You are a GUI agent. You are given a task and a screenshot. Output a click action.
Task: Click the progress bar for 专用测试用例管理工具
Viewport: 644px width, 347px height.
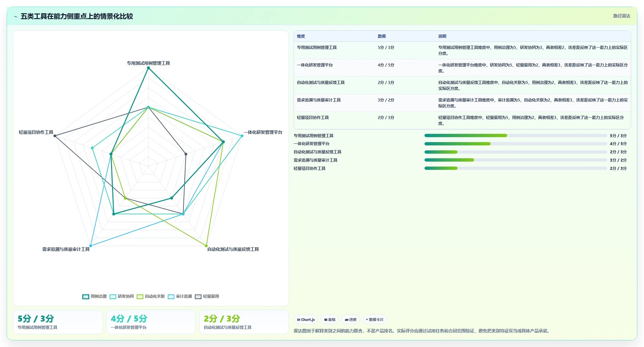[516, 135]
